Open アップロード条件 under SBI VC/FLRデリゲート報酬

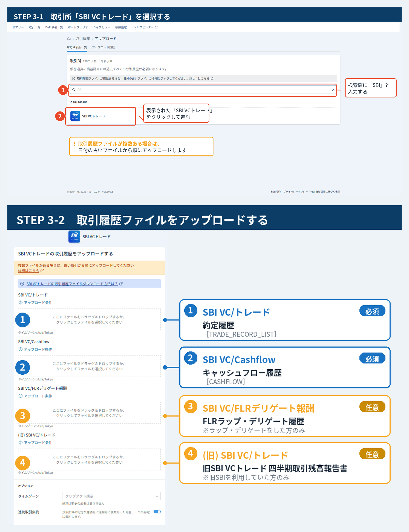(38, 396)
